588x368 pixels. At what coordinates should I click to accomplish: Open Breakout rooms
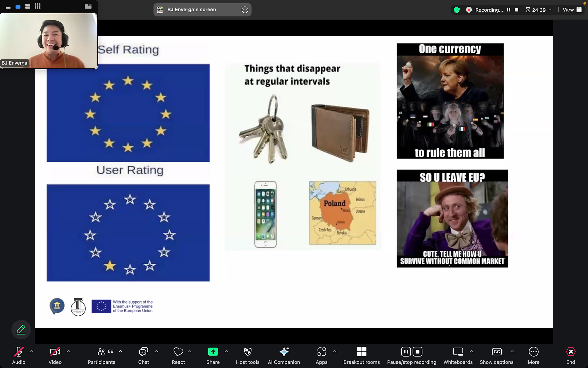coord(362,355)
